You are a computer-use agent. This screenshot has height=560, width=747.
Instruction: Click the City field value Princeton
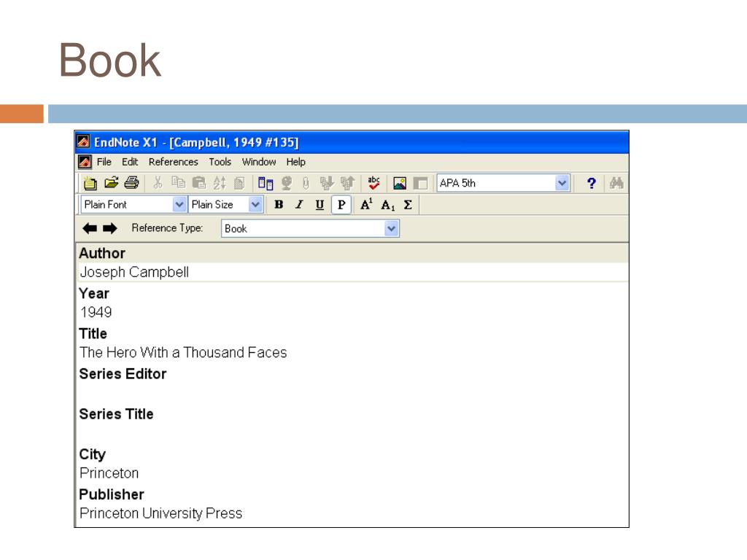coord(353,473)
